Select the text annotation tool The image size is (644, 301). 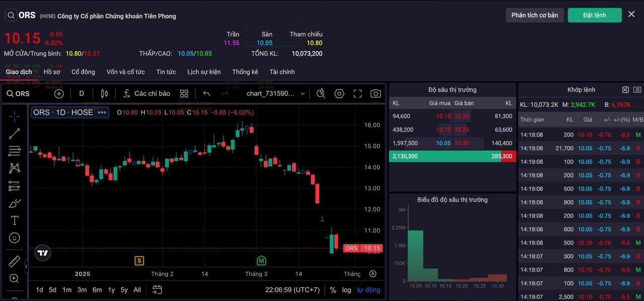(x=15, y=220)
